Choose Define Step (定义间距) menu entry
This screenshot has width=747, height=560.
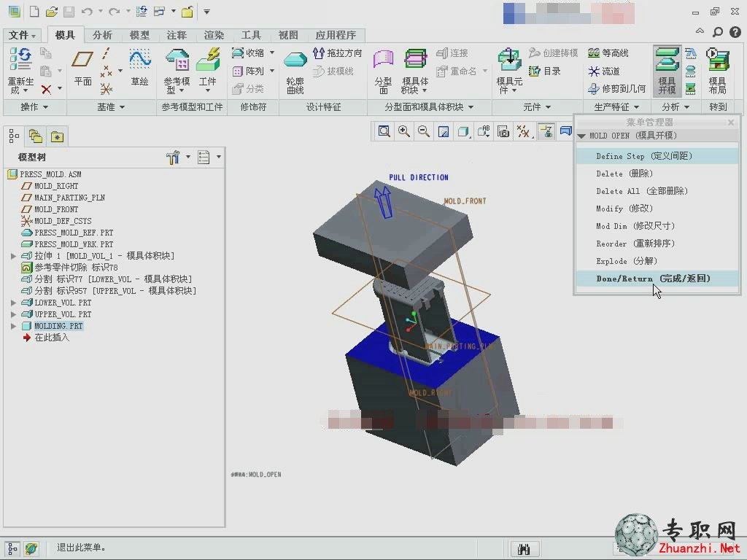657,156
